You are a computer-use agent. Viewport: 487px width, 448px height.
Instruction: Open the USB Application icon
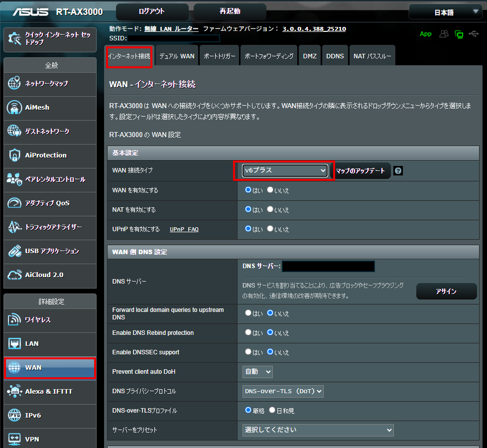(x=14, y=251)
